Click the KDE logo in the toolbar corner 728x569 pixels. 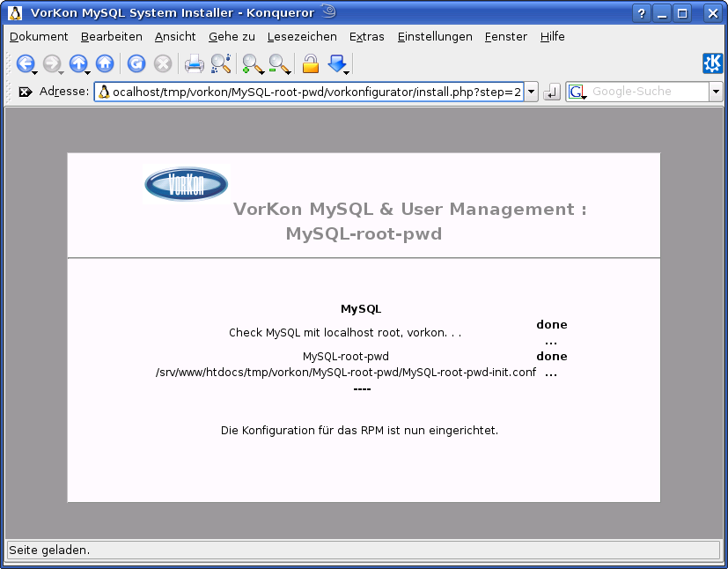713,63
